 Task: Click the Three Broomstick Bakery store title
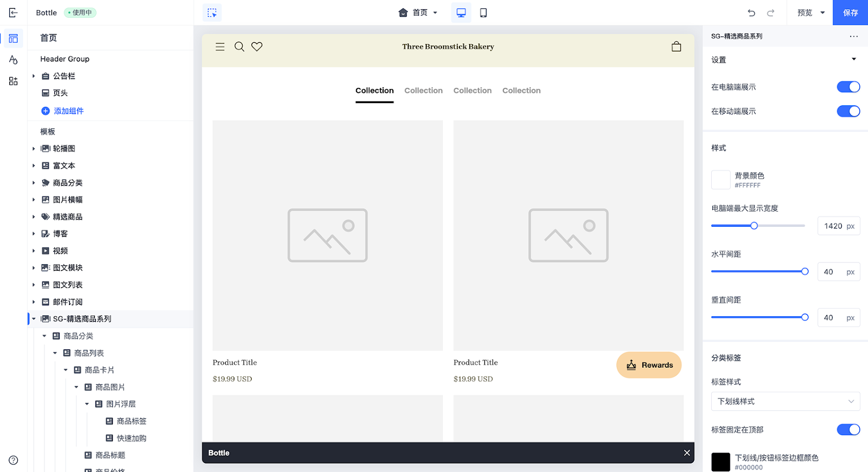tap(448, 47)
